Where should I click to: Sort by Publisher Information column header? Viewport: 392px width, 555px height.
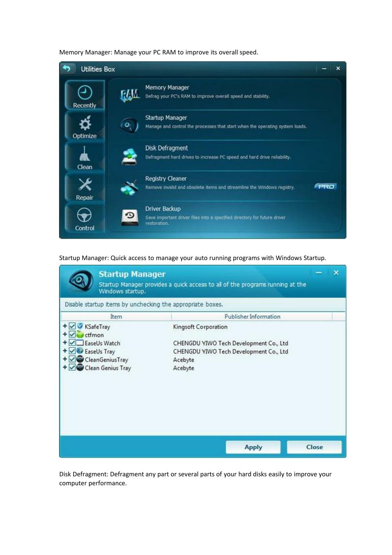click(x=252, y=316)
